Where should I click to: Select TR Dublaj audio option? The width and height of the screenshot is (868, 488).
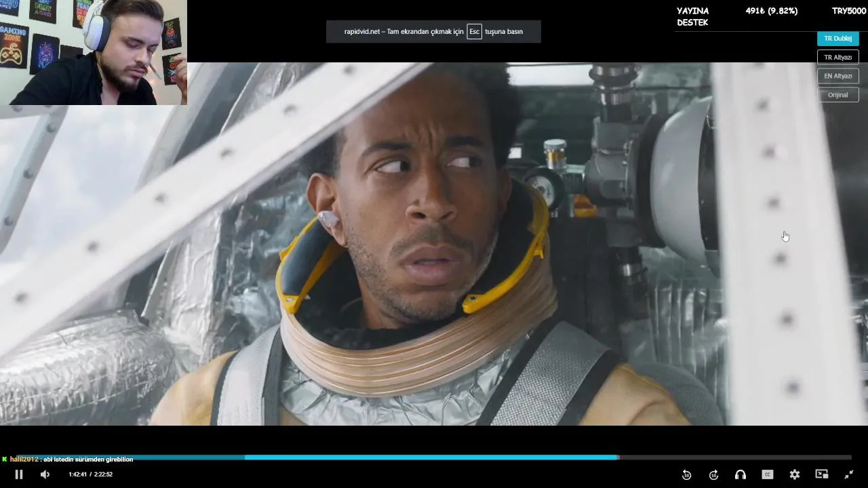pyautogui.click(x=838, y=39)
